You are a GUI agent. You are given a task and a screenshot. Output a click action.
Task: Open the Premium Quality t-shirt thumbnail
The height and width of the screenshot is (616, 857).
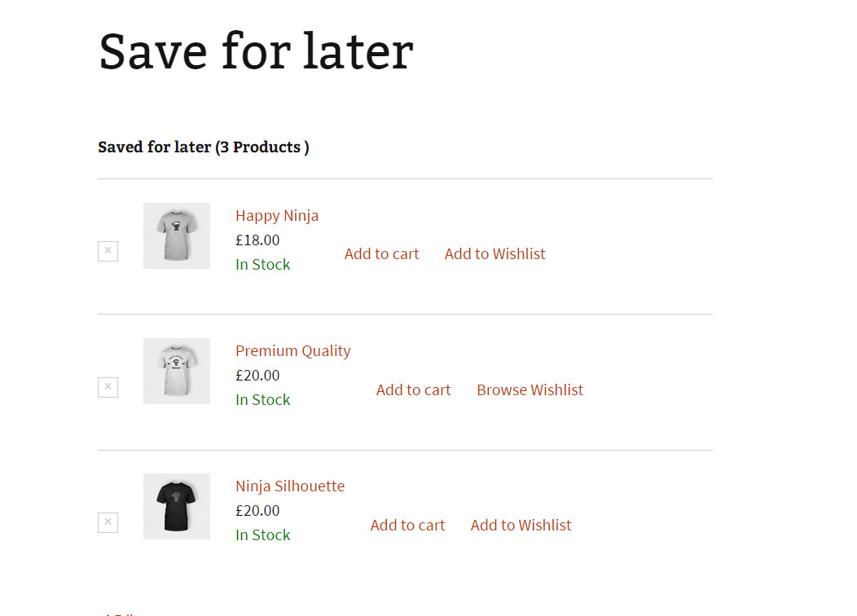pos(177,371)
